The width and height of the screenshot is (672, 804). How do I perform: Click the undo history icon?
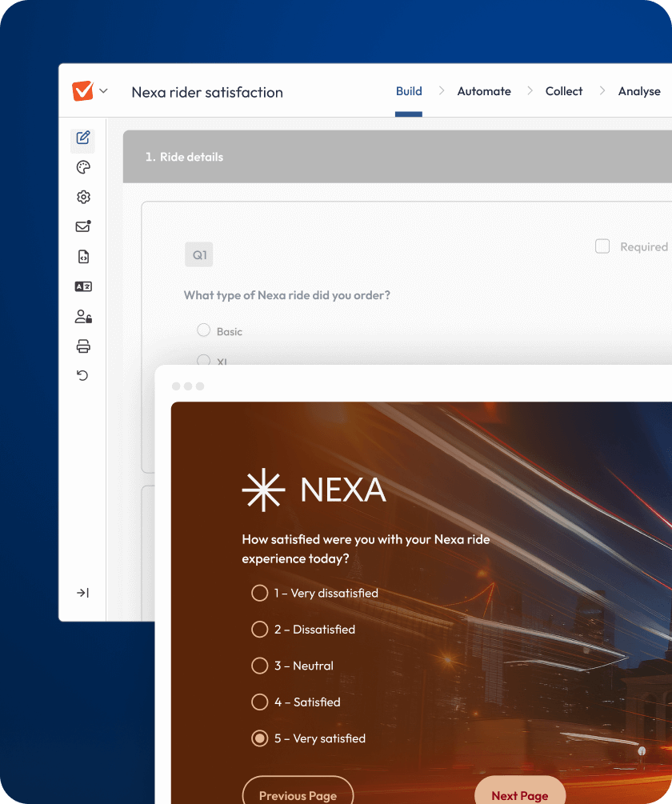pyautogui.click(x=82, y=375)
